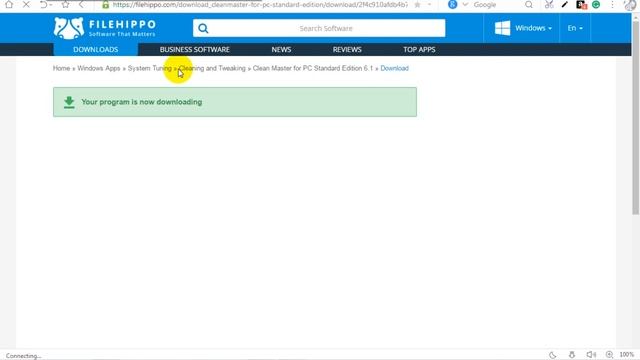Click the browser toolbar magnifier icon
Image resolution: width=640 pixels, height=360 pixels.
[529, 5]
